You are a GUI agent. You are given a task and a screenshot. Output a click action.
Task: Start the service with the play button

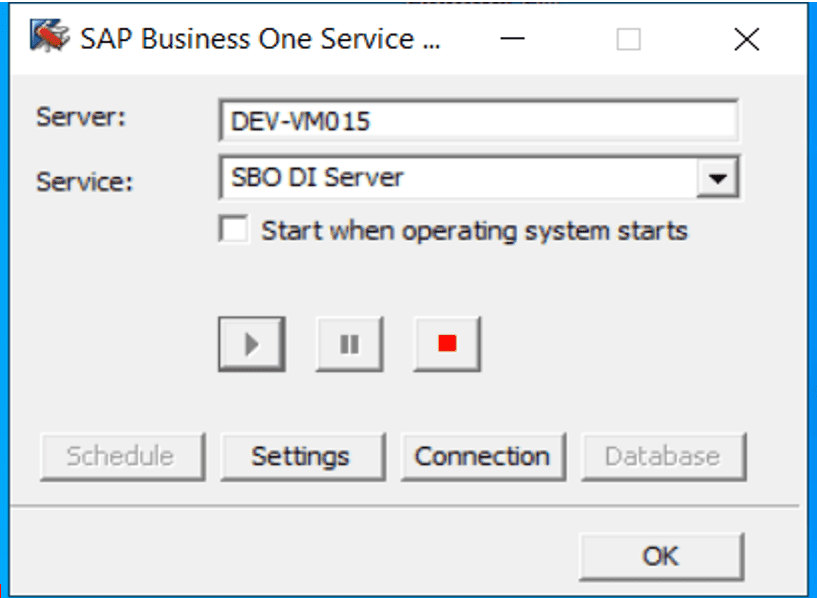[251, 344]
